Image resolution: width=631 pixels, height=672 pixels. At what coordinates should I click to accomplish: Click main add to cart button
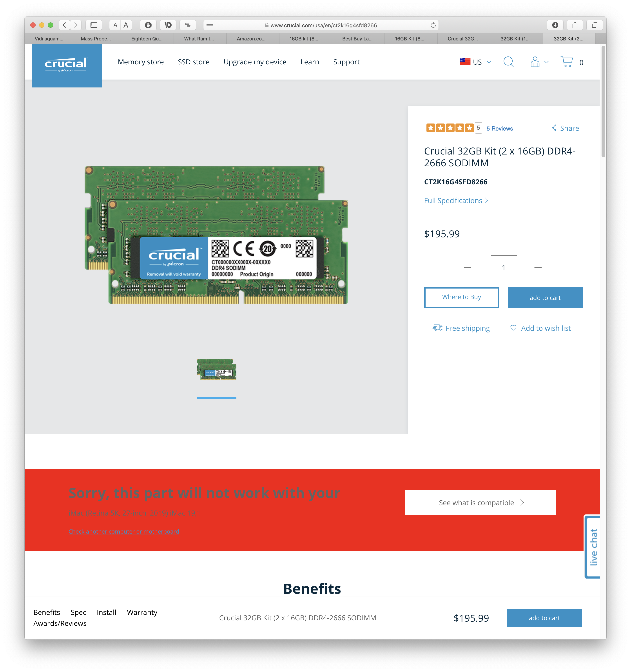point(545,298)
